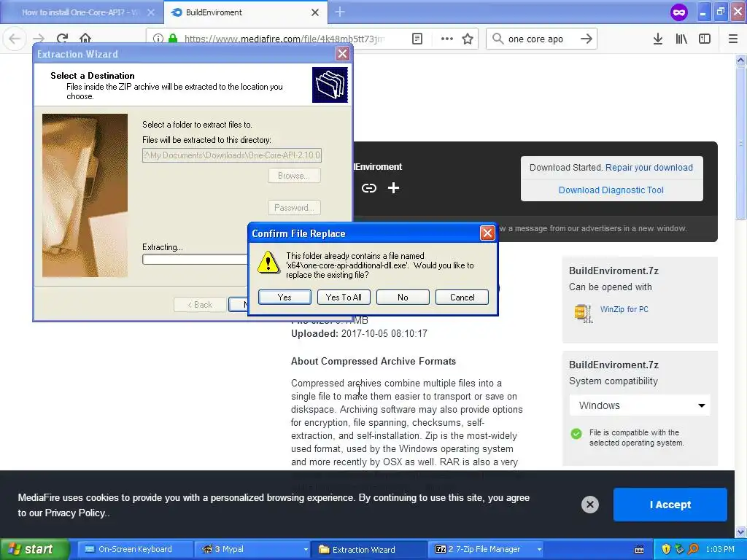Image resolution: width=747 pixels, height=560 pixels.
Task: Open a new browser tab
Action: click(340, 12)
